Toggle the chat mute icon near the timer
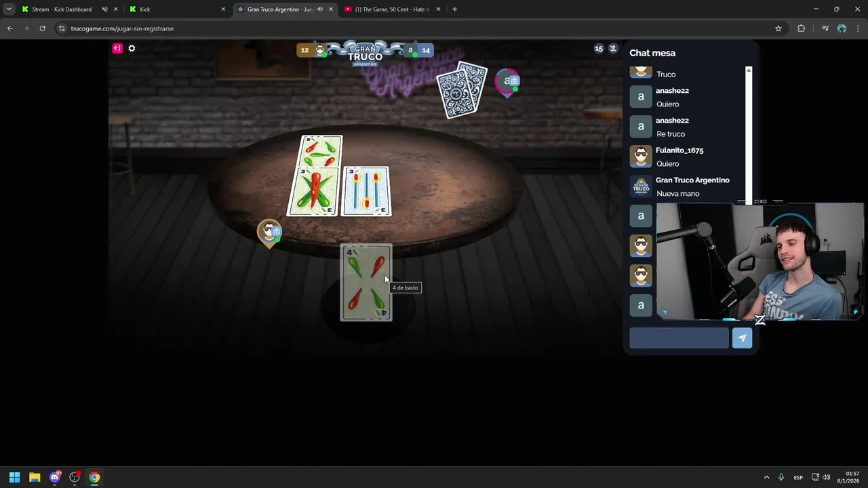 tap(613, 49)
